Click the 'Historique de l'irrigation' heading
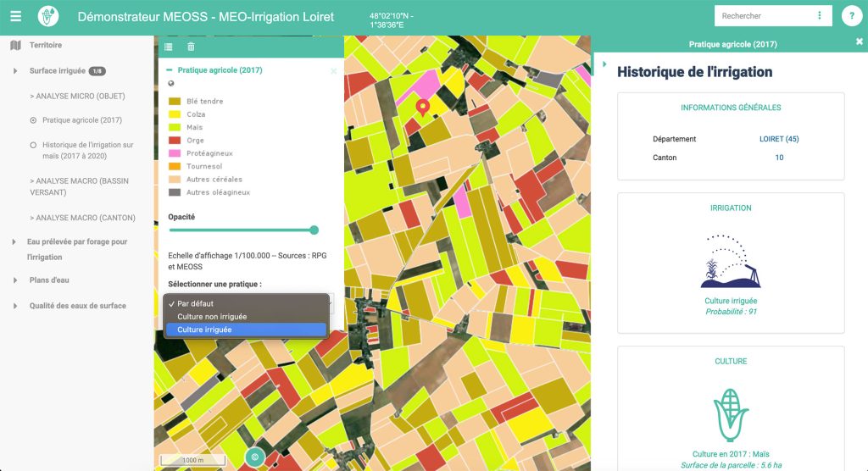Viewport: 868px width, 471px height. (x=695, y=72)
